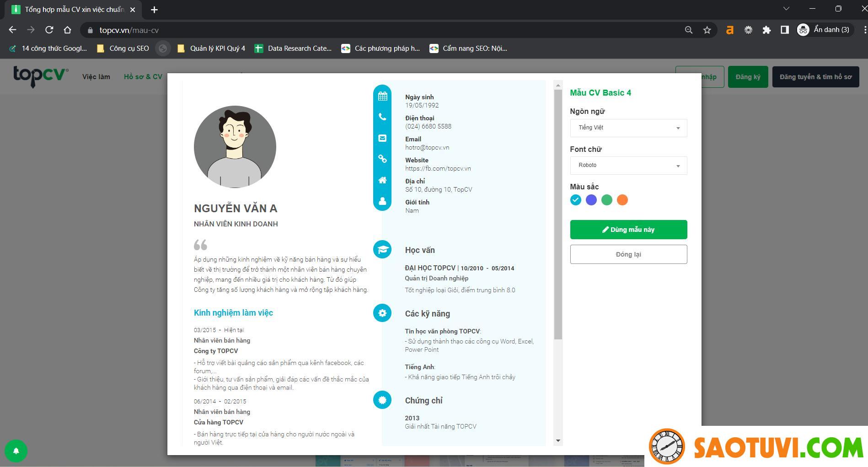
Task: Click the CV preview scrollbar up arrow
Action: point(558,86)
